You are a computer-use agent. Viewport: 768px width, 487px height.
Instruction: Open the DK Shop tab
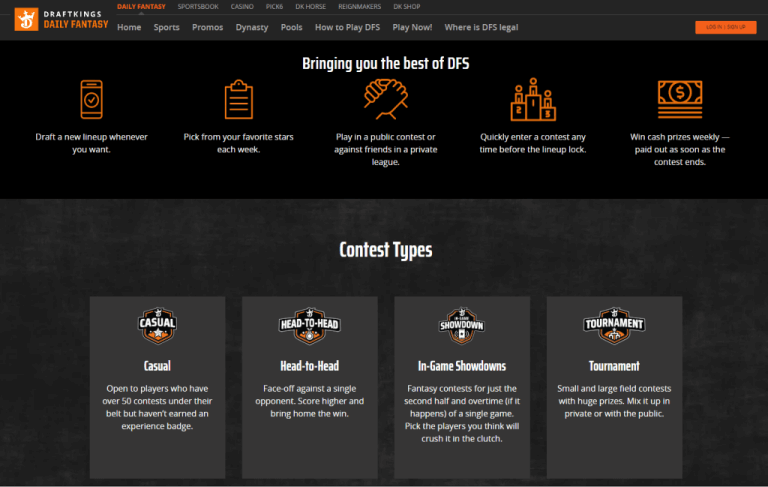[407, 6]
